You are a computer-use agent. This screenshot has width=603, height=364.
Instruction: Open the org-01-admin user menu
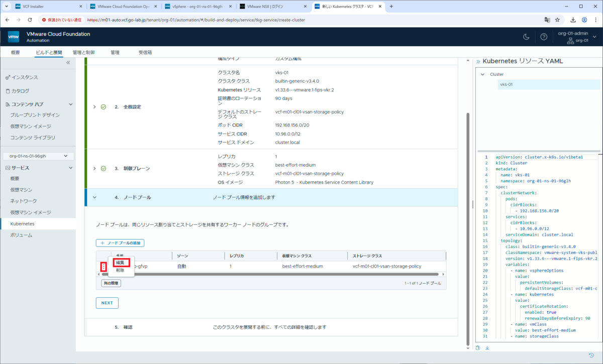tap(576, 37)
